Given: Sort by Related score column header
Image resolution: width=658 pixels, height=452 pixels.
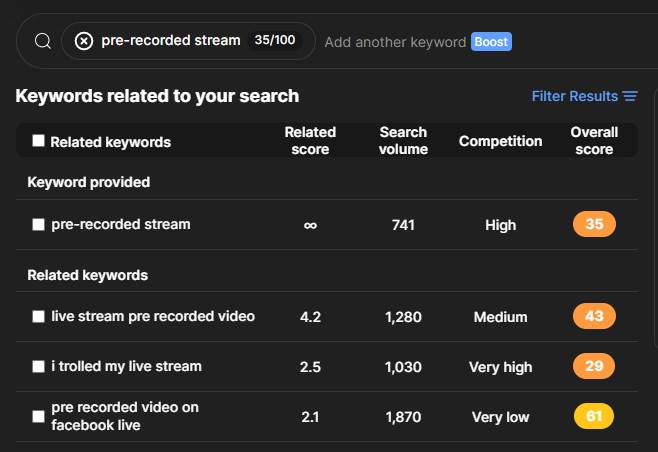Looking at the screenshot, I should (310, 141).
